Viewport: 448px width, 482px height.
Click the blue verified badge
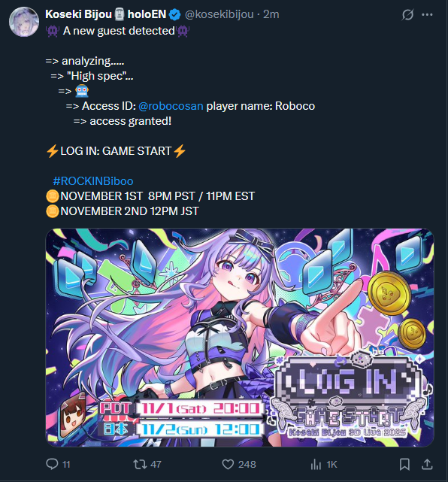tap(175, 14)
